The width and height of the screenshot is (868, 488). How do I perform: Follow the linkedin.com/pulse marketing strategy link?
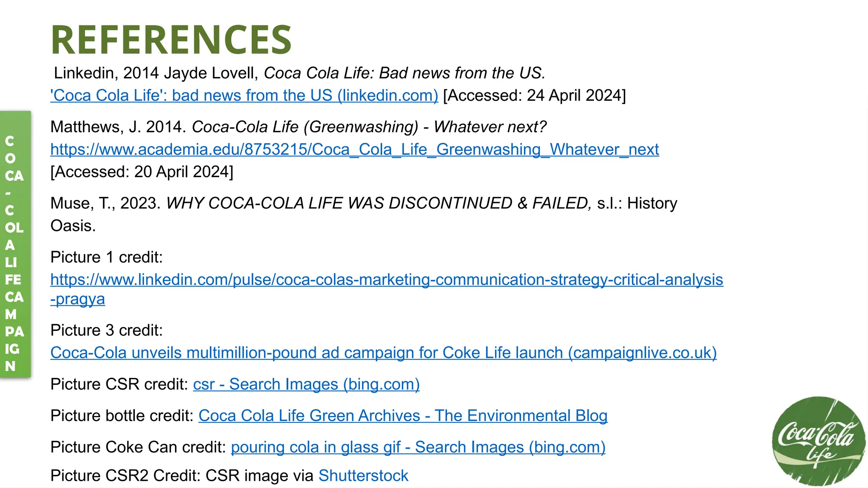point(387,280)
